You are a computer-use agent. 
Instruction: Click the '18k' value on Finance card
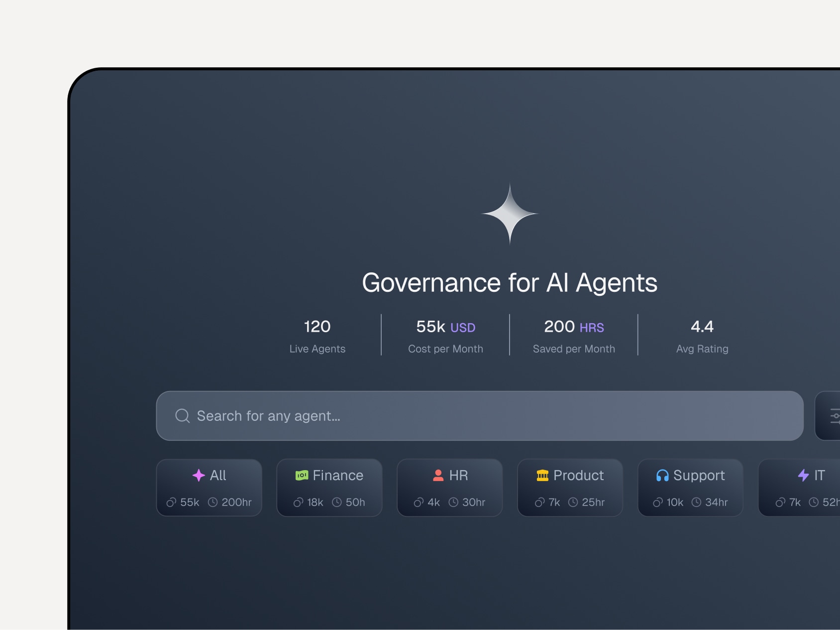[315, 502]
